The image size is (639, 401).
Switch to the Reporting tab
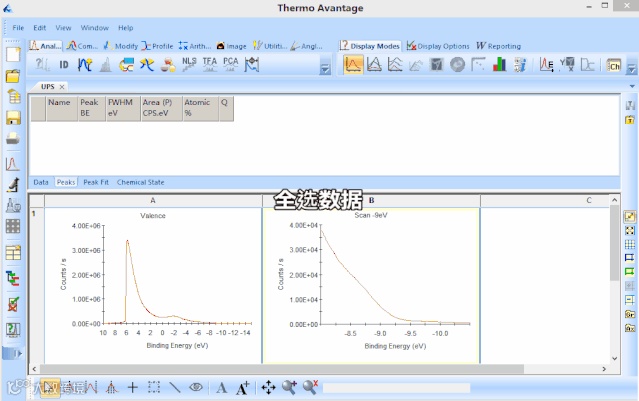pos(498,46)
